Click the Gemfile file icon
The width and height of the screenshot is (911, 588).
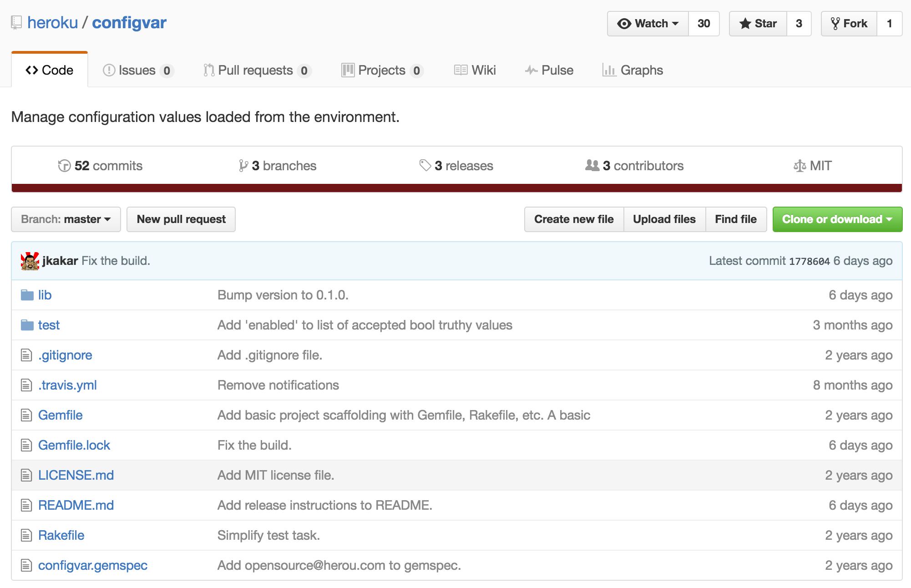click(26, 415)
